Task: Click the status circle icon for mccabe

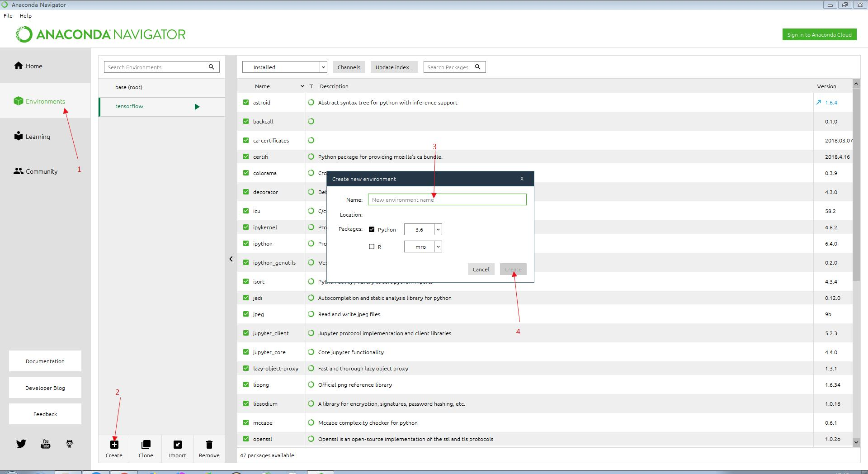Action: click(311, 422)
